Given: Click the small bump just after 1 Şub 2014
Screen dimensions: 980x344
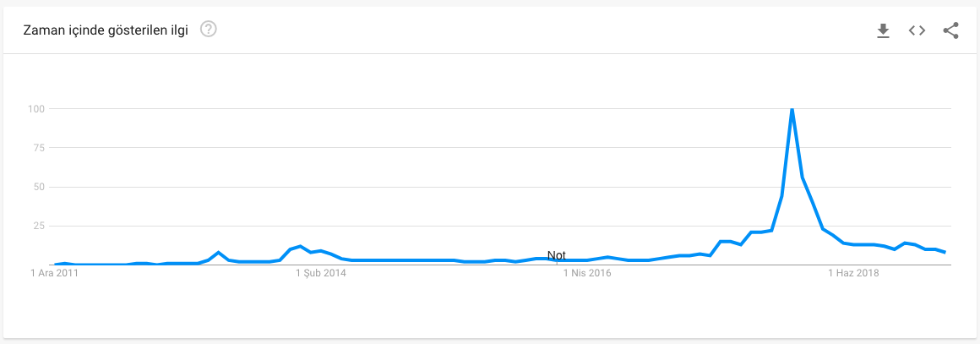Looking at the screenshot, I should [x=321, y=251].
